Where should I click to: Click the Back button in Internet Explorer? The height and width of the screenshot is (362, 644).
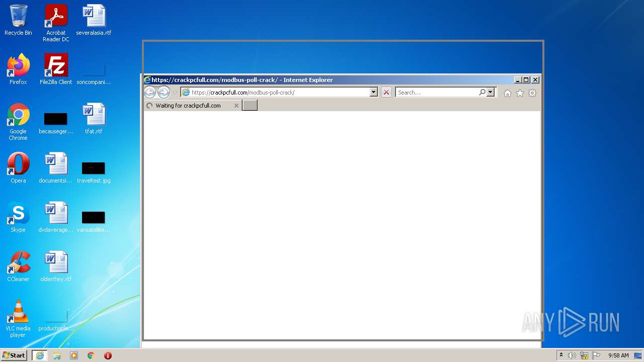coord(149,93)
